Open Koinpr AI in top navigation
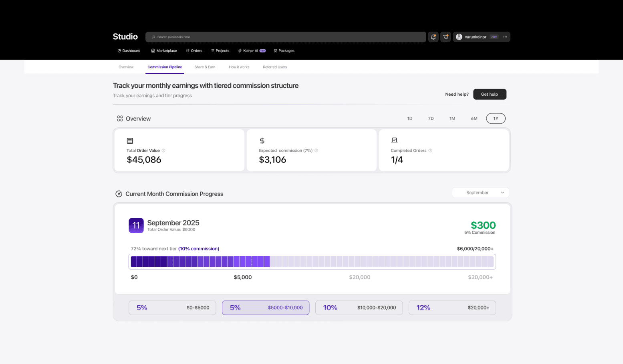623x364 pixels. (252, 51)
